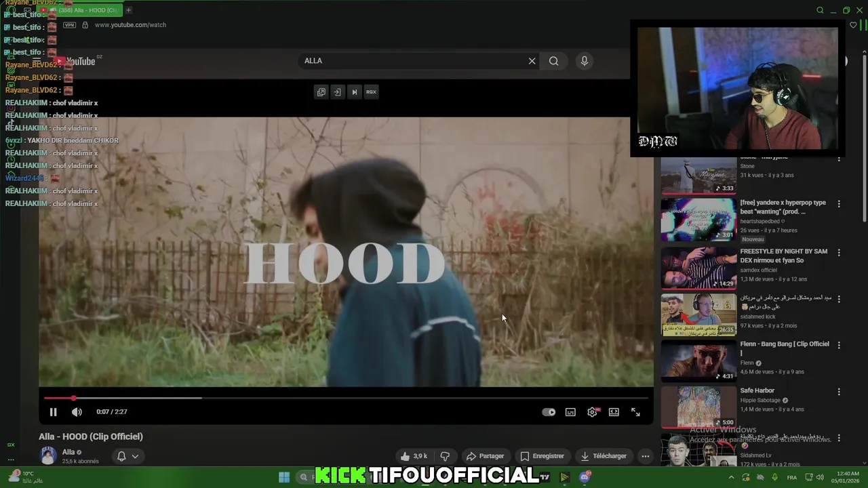Open the browser search icon at top right

pos(820,10)
